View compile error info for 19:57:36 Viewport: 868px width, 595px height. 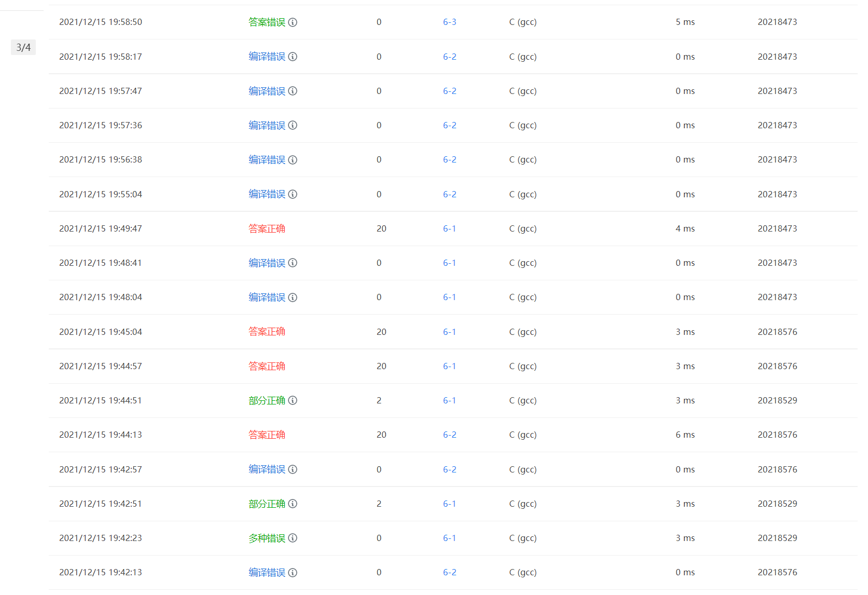[x=293, y=125]
